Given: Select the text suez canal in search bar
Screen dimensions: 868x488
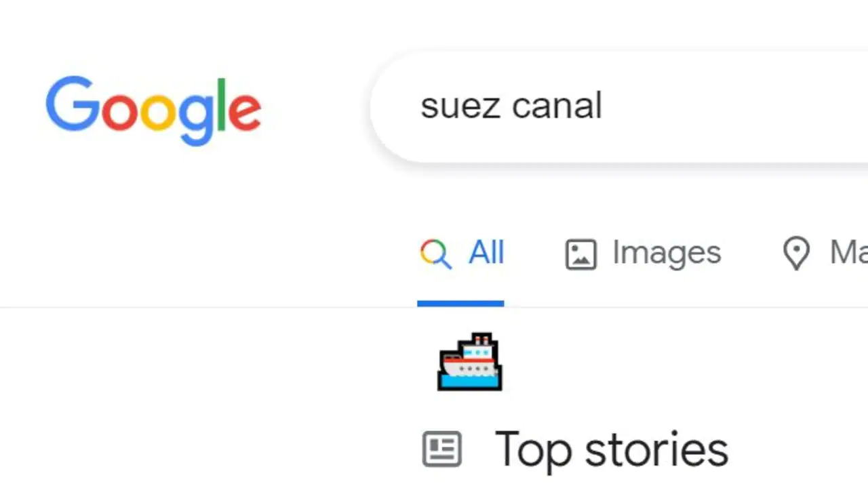Looking at the screenshot, I should pyautogui.click(x=511, y=106).
